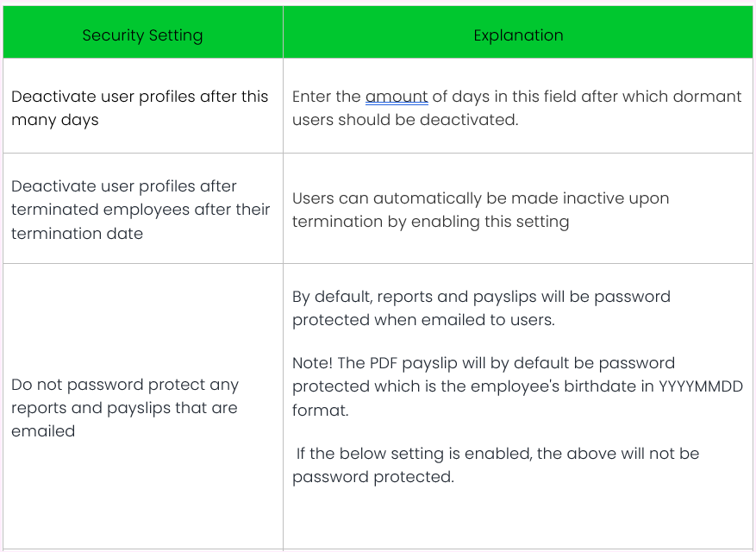
Task: Click the final "password protected." text
Action: 372,477
